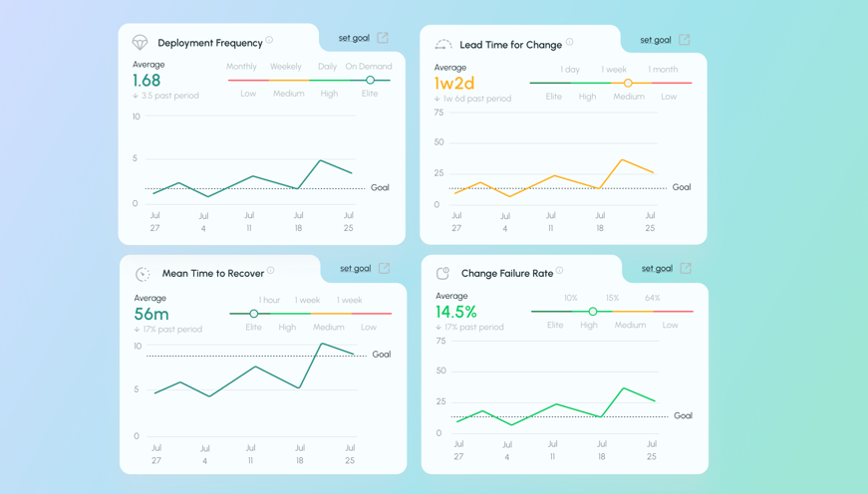The image size is (868, 494).
Task: Click the '1 month' label in Lead Time
Action: point(663,69)
